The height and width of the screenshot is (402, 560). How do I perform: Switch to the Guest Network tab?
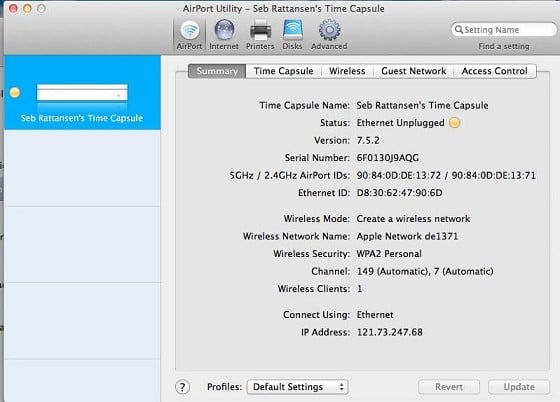[414, 71]
